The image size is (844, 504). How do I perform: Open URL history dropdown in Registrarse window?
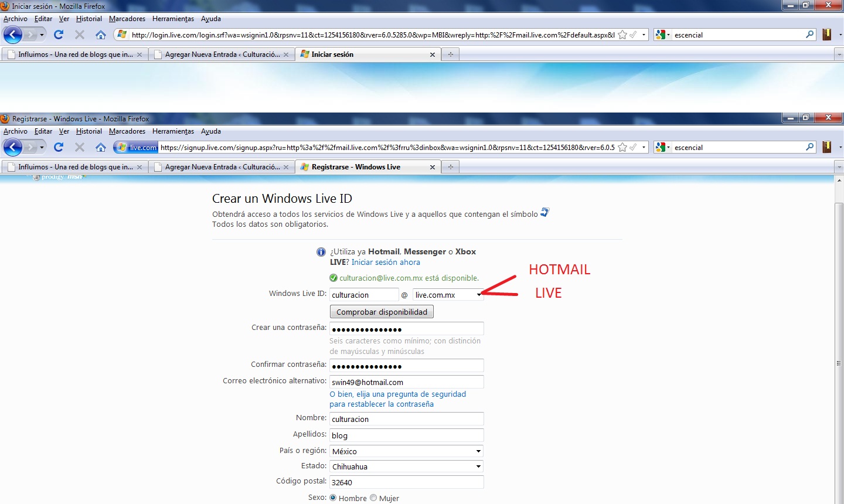pos(644,148)
